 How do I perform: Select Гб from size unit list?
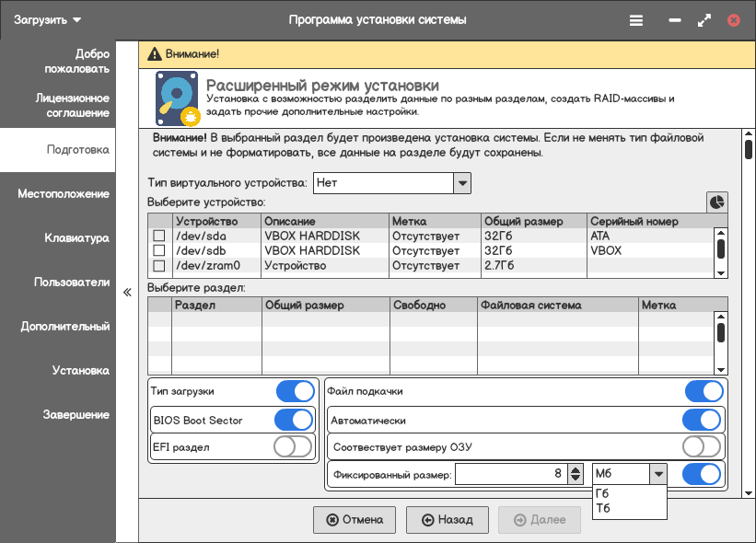click(x=603, y=493)
